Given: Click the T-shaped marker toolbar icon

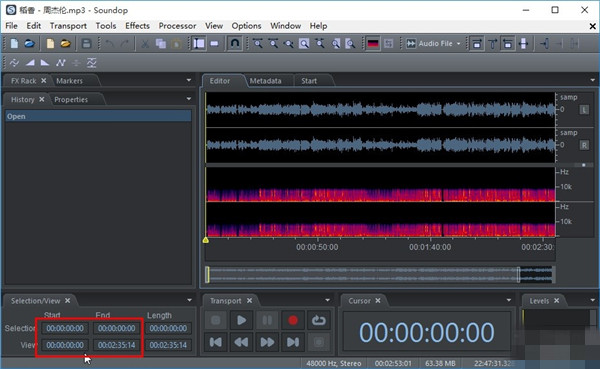Looking at the screenshot, I should 492,44.
